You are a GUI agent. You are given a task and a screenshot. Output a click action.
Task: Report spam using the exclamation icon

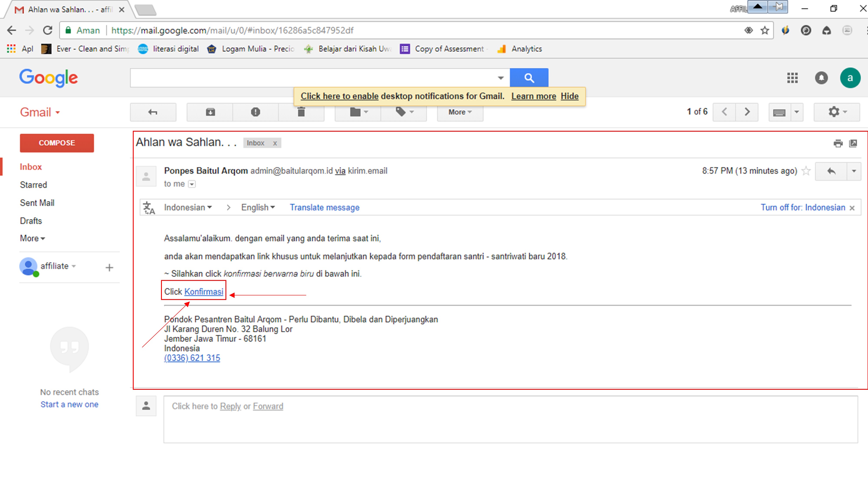(x=255, y=112)
